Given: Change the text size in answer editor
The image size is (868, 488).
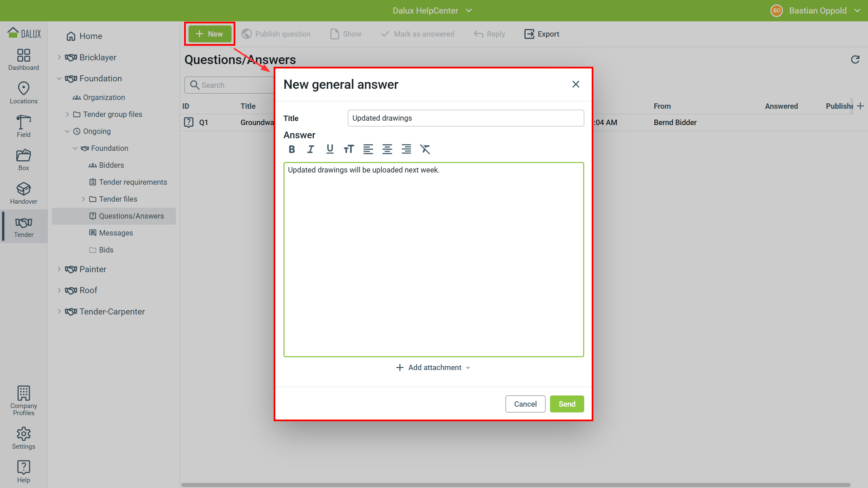Looking at the screenshot, I should (349, 149).
